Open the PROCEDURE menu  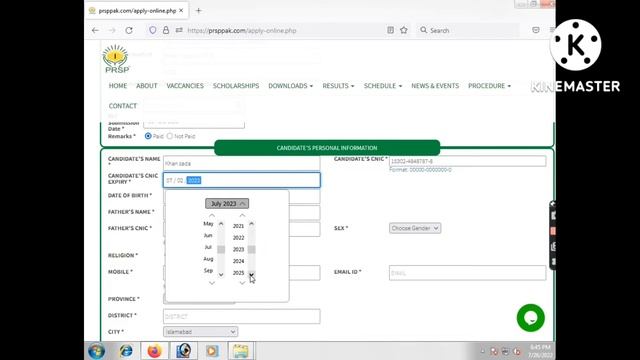coord(489,86)
